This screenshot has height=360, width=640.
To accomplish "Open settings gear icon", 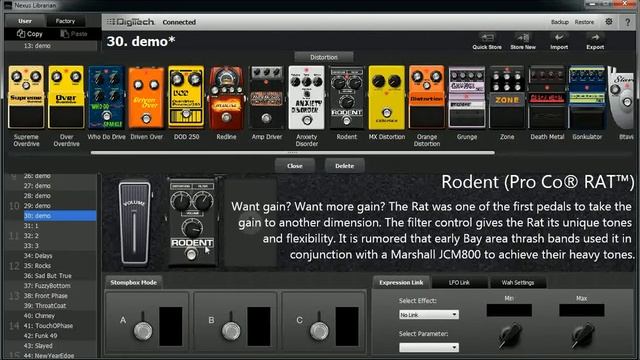I will [x=609, y=22].
